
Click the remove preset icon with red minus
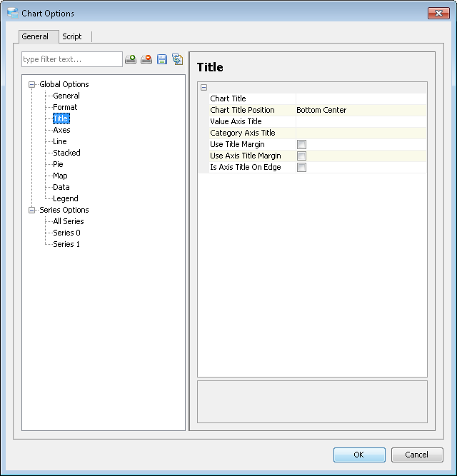pos(146,59)
